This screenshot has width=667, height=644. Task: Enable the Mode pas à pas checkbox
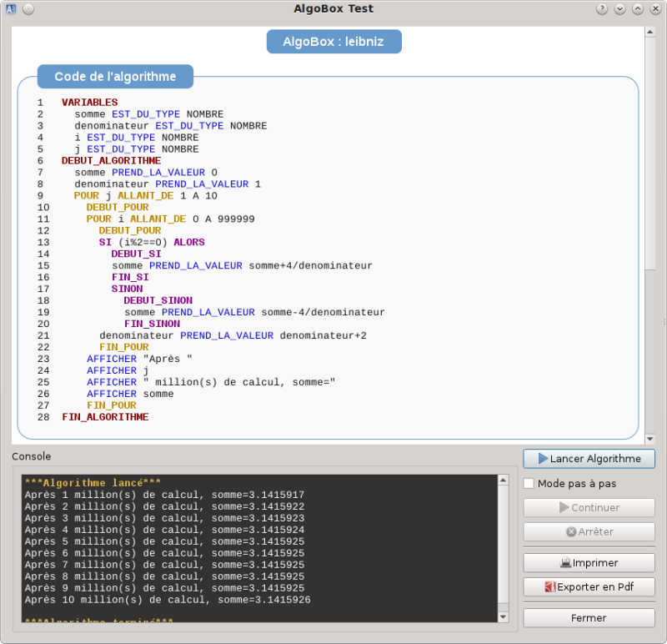[x=529, y=484]
